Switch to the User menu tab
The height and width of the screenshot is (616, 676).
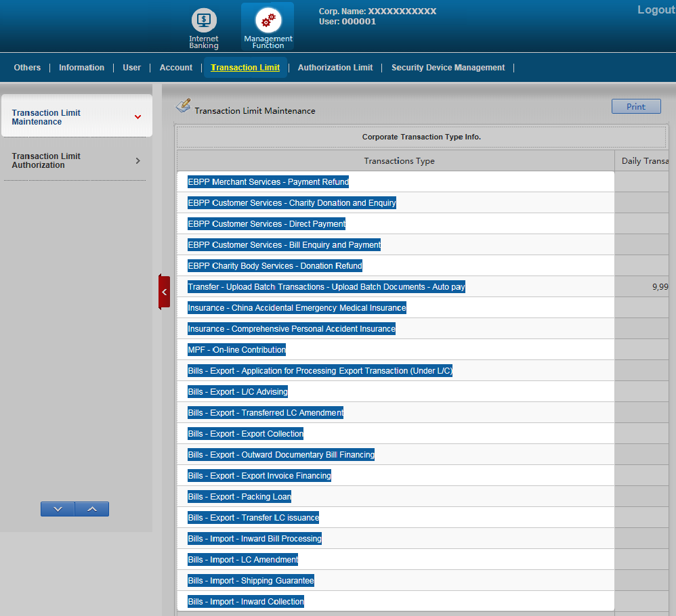tap(132, 68)
